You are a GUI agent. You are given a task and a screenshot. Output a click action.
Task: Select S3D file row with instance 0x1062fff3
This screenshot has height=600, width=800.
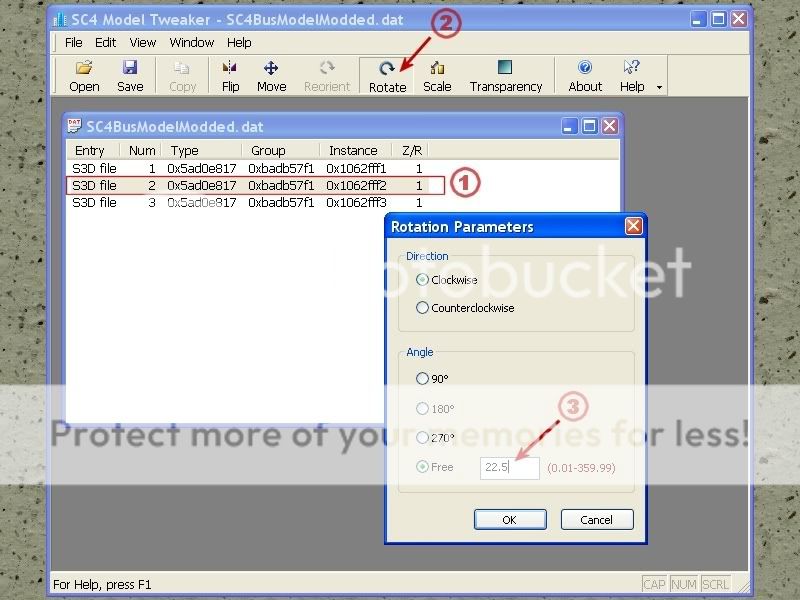247,203
